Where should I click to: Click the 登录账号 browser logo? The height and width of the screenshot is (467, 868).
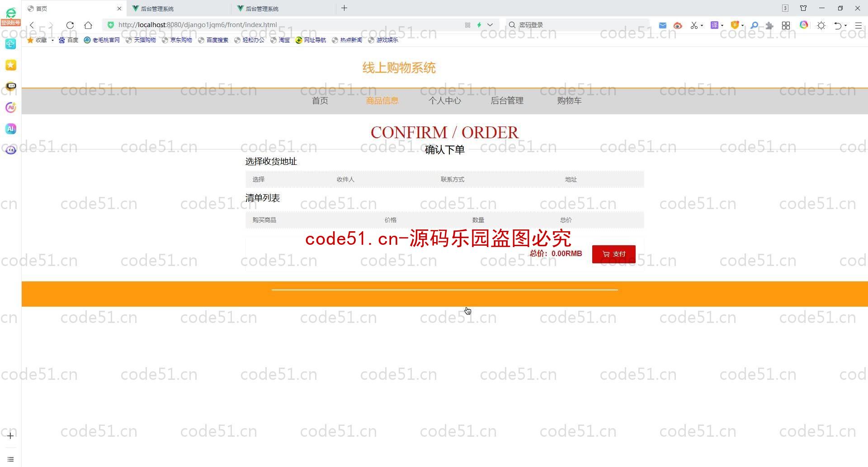pyautogui.click(x=10, y=16)
